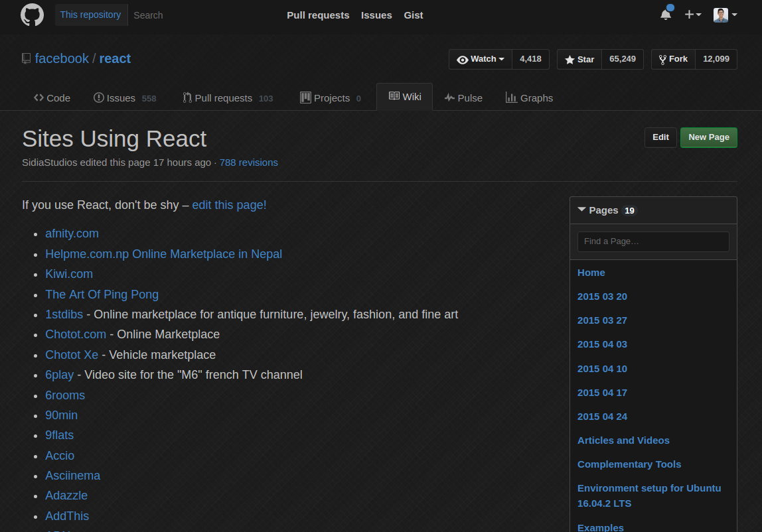
Task: Open the 65,249 stargazers count
Action: coord(623,59)
